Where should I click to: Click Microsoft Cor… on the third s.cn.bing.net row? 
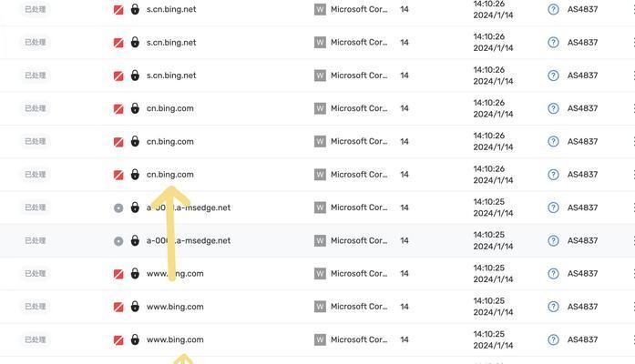click(x=359, y=76)
